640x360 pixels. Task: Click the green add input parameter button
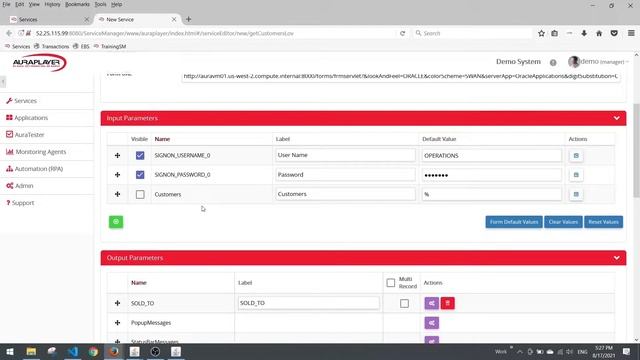point(116,222)
